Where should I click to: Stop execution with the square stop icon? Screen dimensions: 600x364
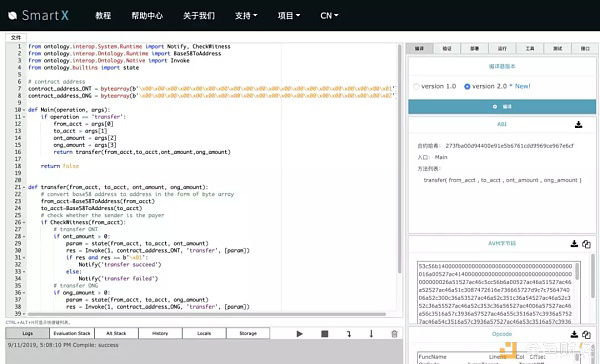(324, 334)
